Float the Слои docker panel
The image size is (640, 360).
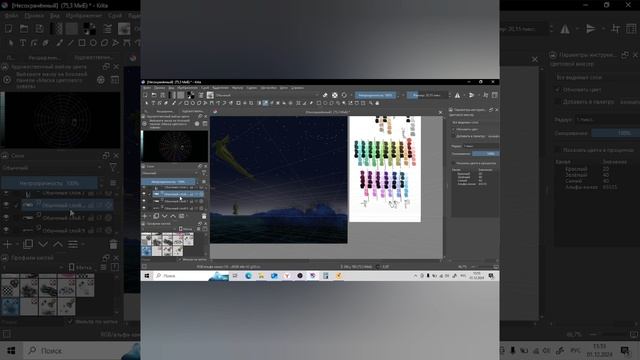point(200,166)
